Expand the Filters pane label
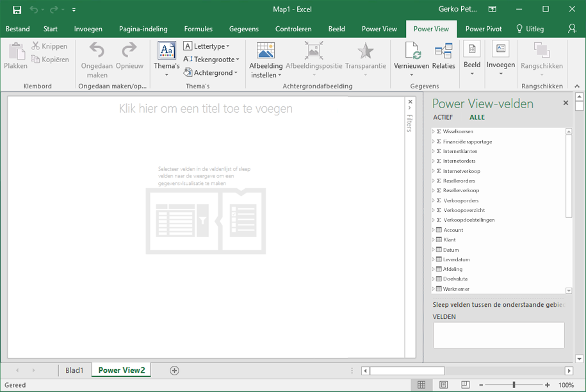Viewport: 586px width, 392px height. (x=410, y=124)
